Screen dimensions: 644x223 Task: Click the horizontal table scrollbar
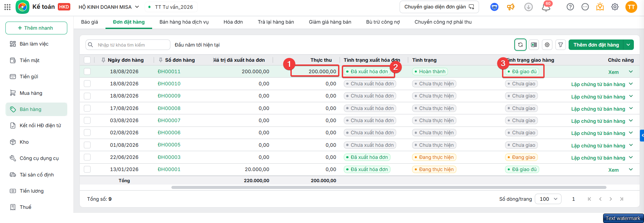click(x=389, y=187)
